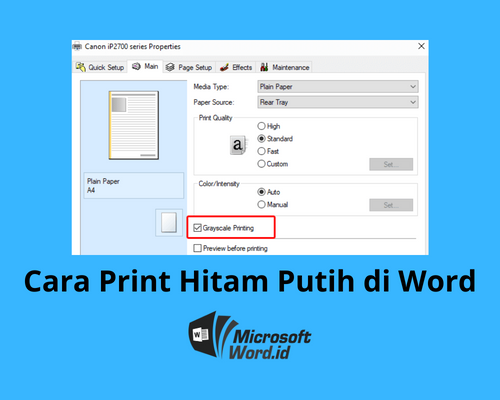Select Fast print quality
Image resolution: width=500 pixels, height=400 pixels.
coord(268,151)
